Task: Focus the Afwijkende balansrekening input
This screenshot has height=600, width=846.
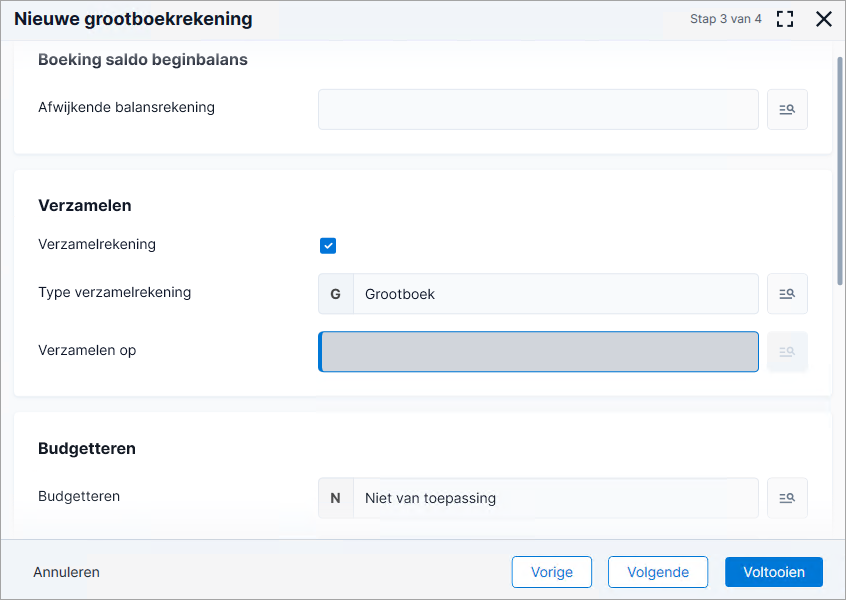Action: (x=538, y=110)
